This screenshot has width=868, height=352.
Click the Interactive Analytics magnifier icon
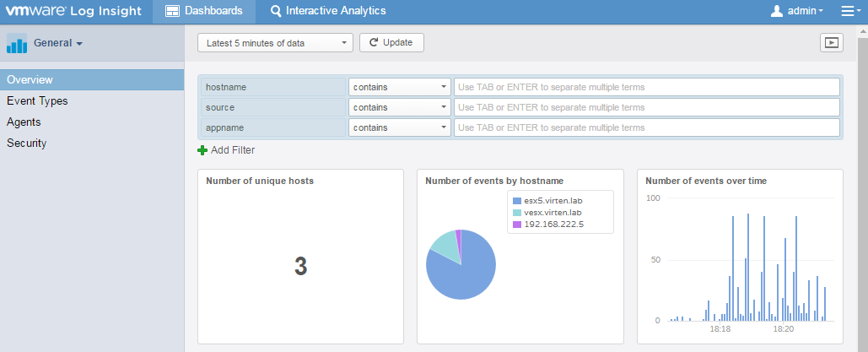click(x=276, y=11)
